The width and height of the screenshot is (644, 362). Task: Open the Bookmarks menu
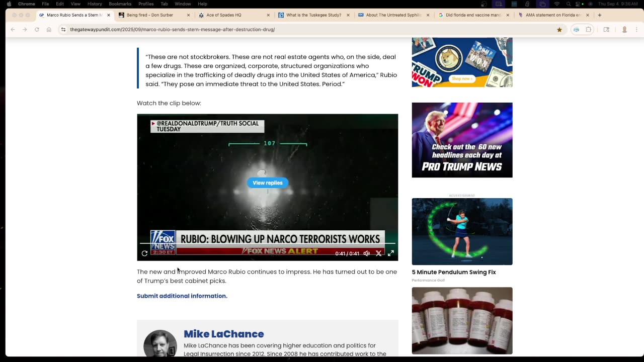tap(120, 4)
